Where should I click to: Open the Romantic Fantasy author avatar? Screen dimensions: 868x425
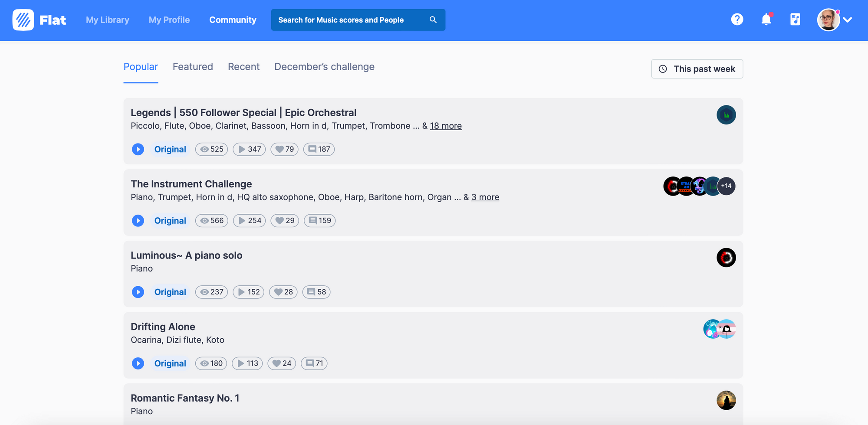pos(726,400)
